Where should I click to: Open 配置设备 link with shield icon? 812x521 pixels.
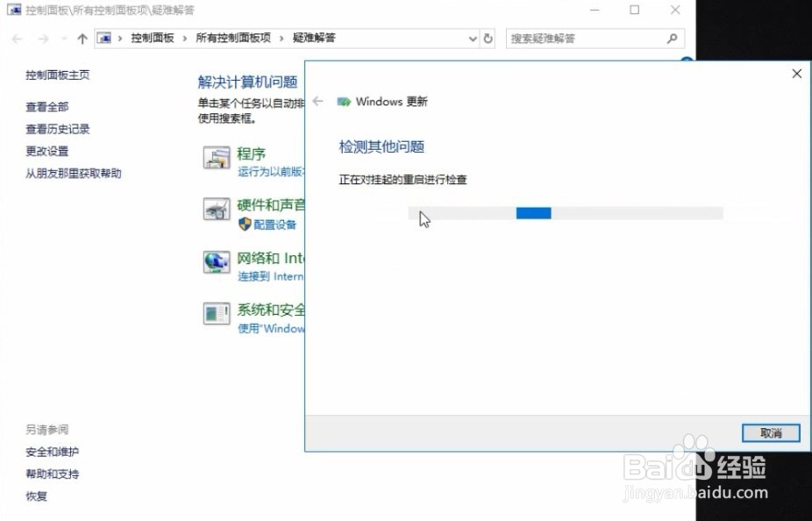point(275,225)
